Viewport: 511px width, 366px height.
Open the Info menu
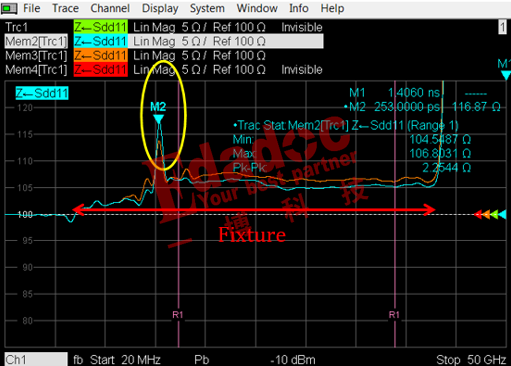click(x=299, y=8)
